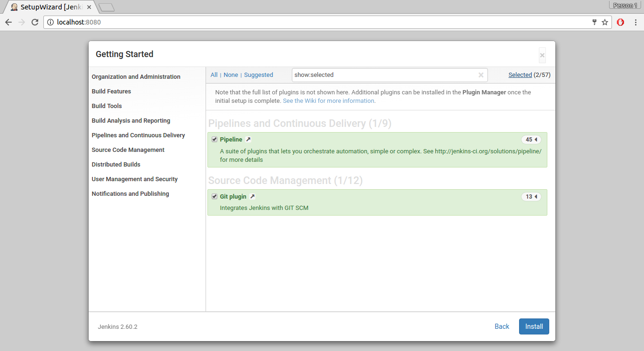The height and width of the screenshot is (351, 644).
Task: Click the Install button
Action: point(534,326)
